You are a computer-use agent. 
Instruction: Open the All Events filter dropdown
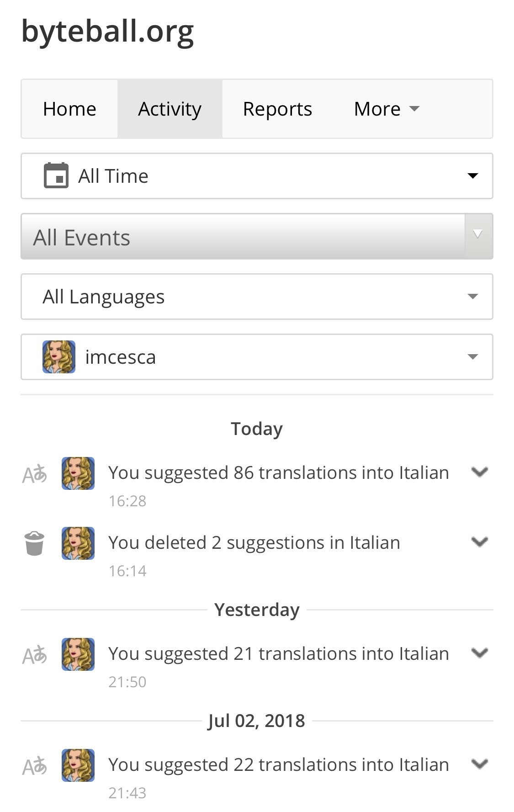point(257,237)
